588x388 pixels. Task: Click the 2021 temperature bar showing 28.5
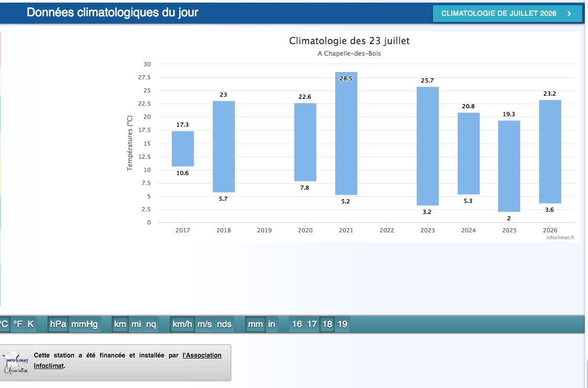tap(346, 134)
